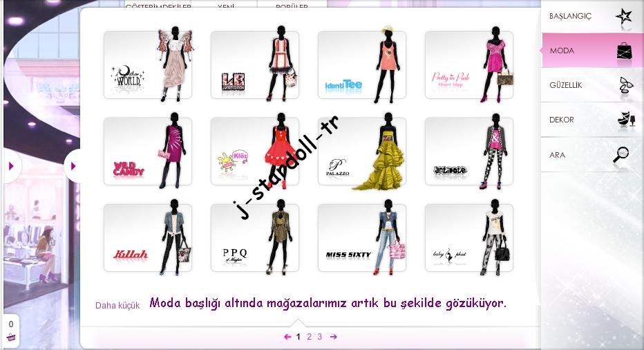This screenshot has height=350, width=644.
Task: Click the Daha küçük link
Action: tap(117, 306)
